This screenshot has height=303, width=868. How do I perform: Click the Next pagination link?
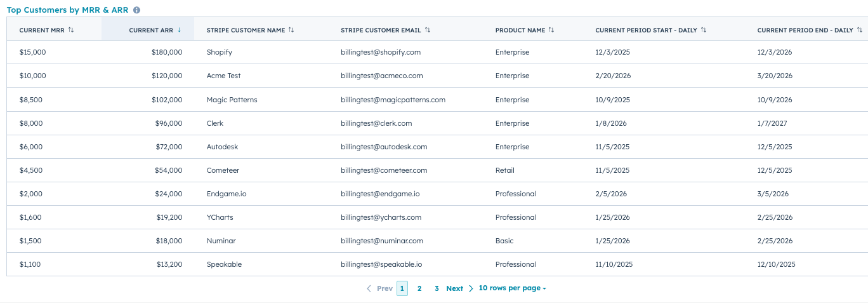point(454,288)
